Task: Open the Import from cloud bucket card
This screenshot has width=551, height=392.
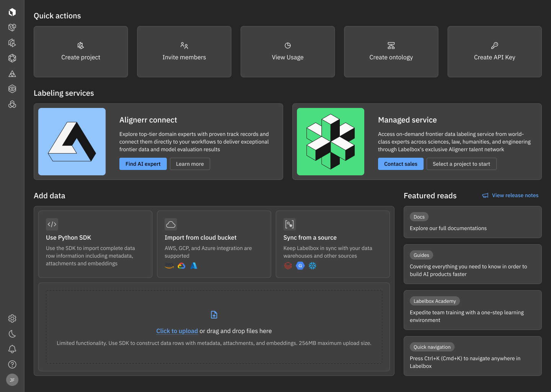Action: tap(214, 244)
